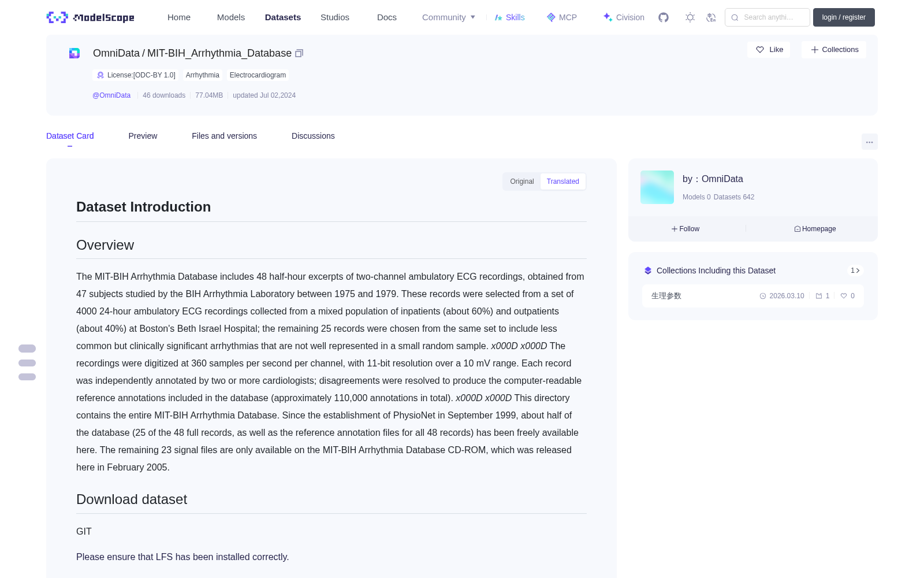Click the 'by：OmniData' name
Viewport: 924px width, 578px height.
[713, 179]
